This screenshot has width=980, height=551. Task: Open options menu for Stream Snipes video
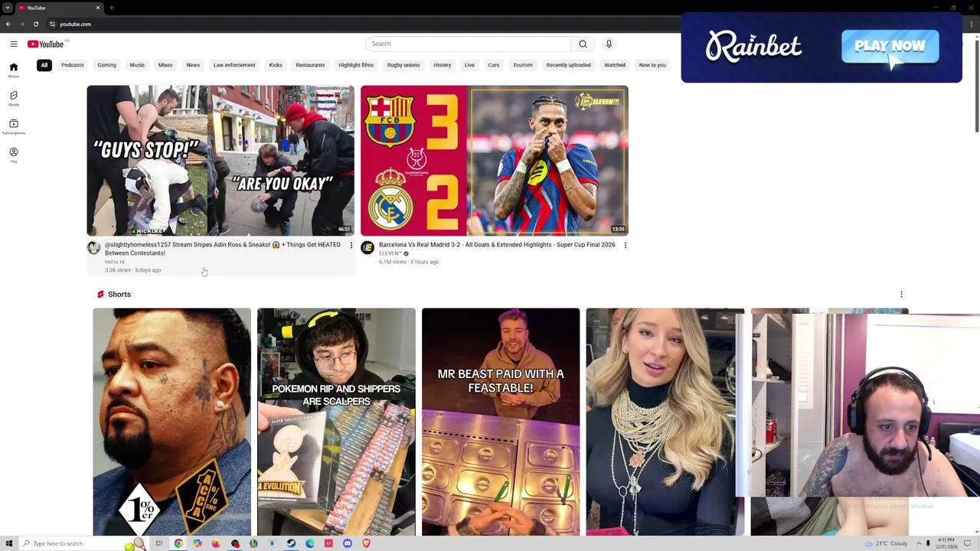pos(351,246)
